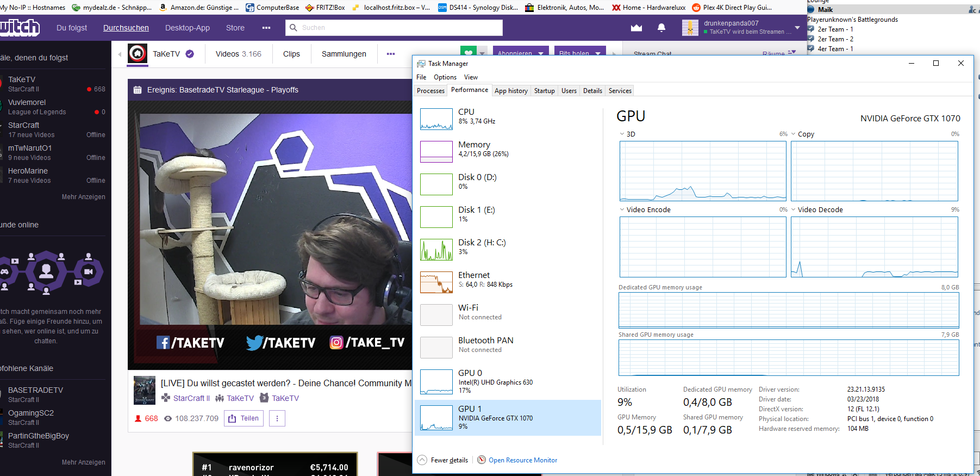
Task: Click the StarCraft game box art thumbnail
Action: pos(145,390)
